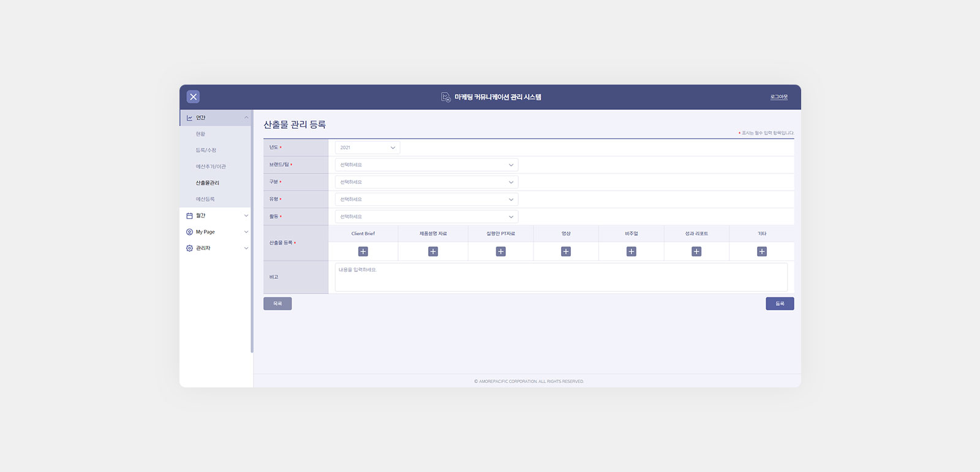Click the 년도 field label
The height and width of the screenshot is (472, 980).
click(274, 148)
